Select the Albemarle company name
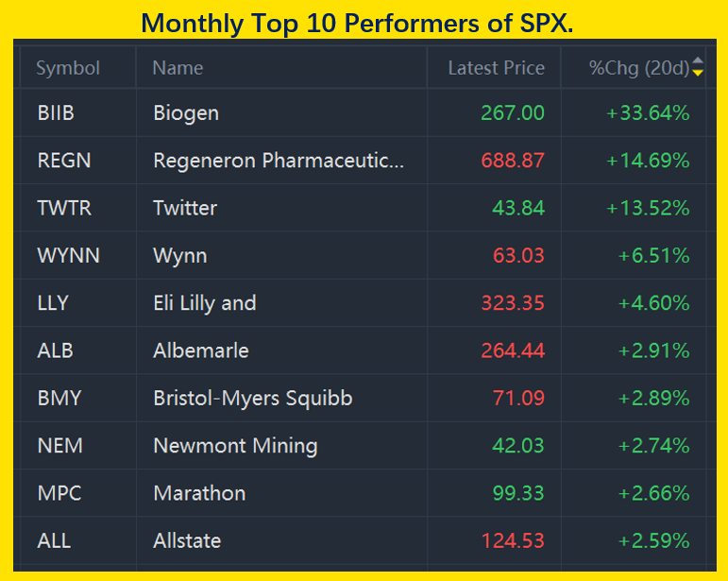This screenshot has width=728, height=581. 201,350
